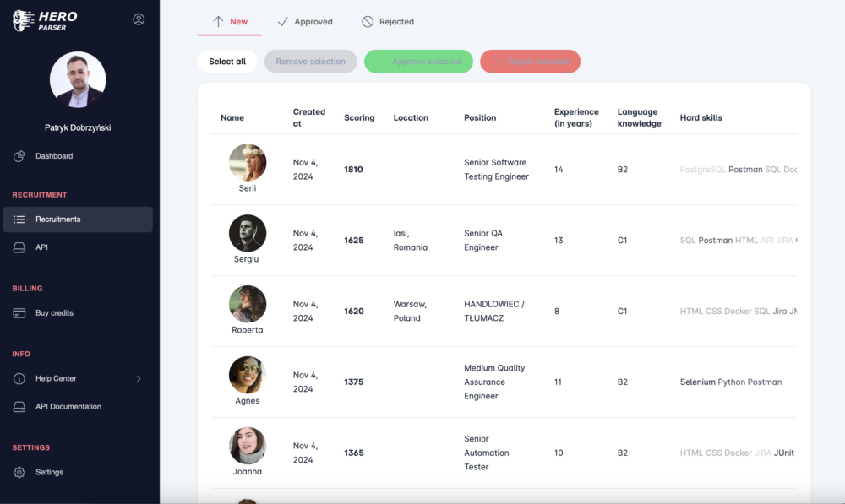This screenshot has width=845, height=504.
Task: Click the Buy credits card icon
Action: point(19,313)
